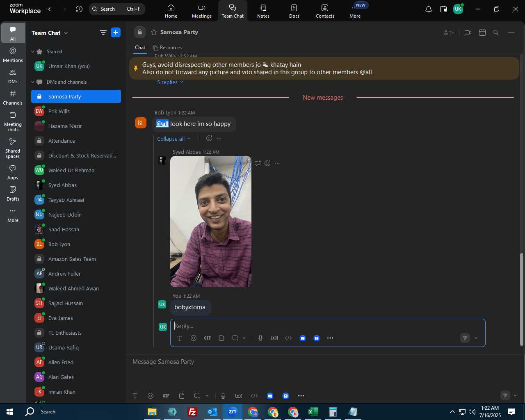525x420 pixels.
Task: Open Excel from the Windows taskbar
Action: [313, 412]
